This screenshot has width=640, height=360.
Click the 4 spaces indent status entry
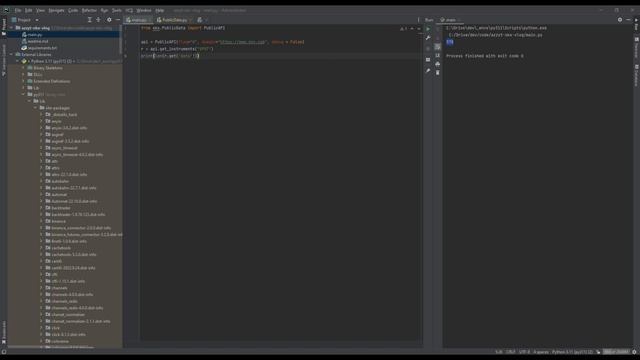(x=541, y=352)
